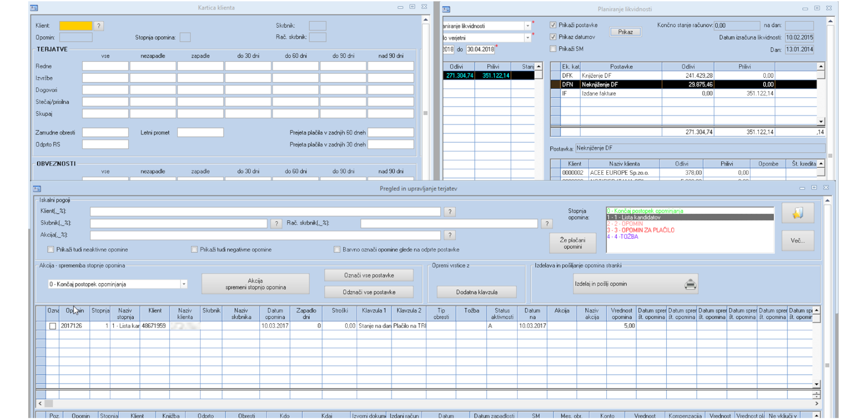This screenshot has width=868, height=420.
Task: Open the '0 - Končaj postopek opominjanja' dropdown
Action: tap(184, 284)
